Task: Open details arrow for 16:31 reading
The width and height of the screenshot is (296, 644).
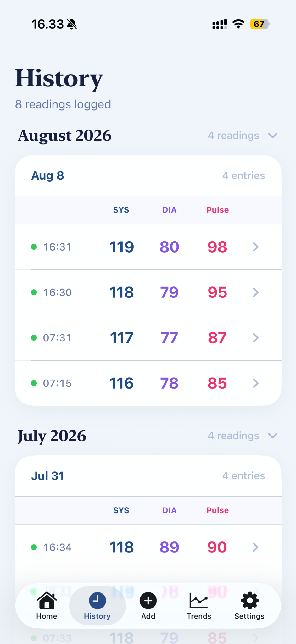Action: 256,247
